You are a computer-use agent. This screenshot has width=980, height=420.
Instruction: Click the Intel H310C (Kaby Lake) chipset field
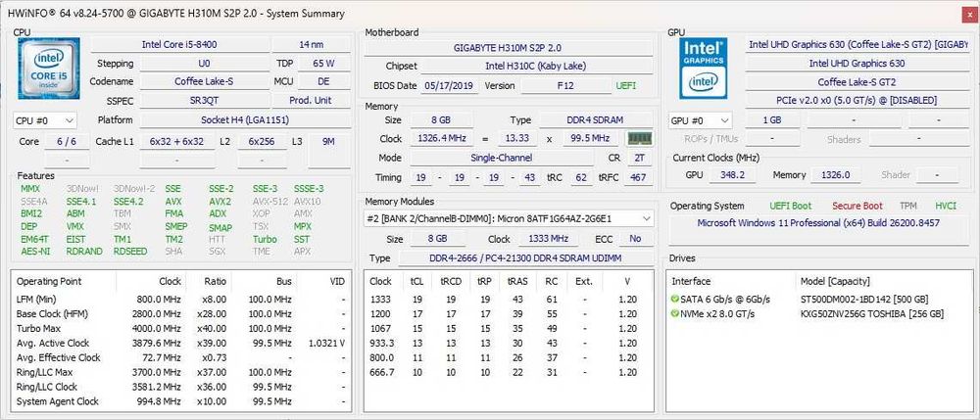point(536,67)
